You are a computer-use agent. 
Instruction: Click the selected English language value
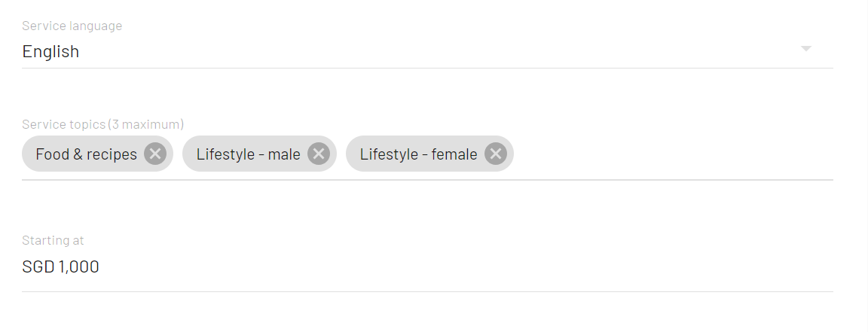[x=50, y=51]
